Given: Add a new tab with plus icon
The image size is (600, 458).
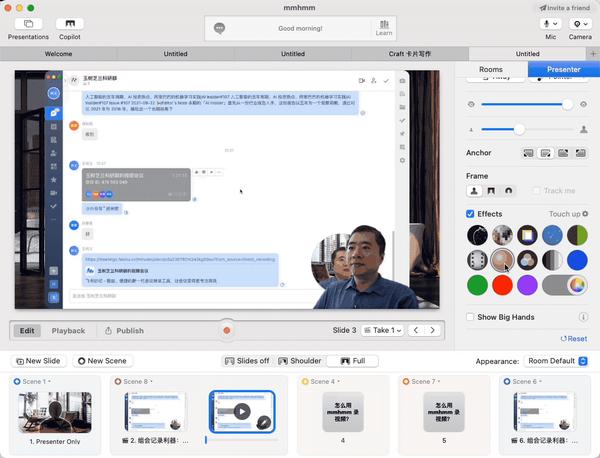Looking at the screenshot, I should pos(593,54).
